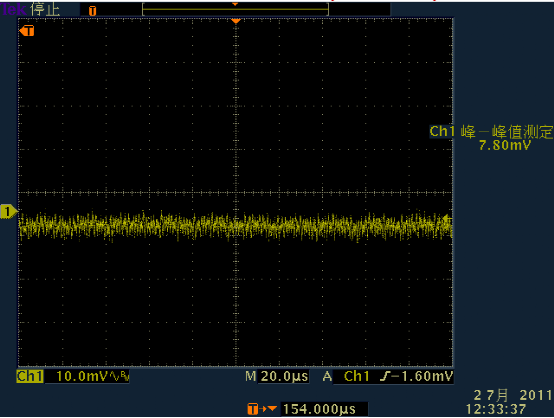Screen dimensions: 554x418
Task: Click the T marker in the record view bar
Action: 93,11
